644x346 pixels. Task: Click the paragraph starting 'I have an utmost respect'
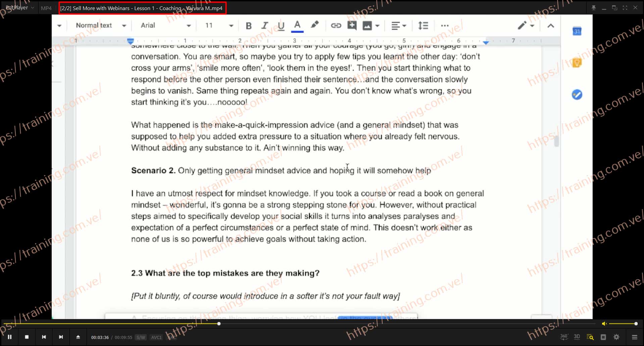pyautogui.click(x=307, y=216)
